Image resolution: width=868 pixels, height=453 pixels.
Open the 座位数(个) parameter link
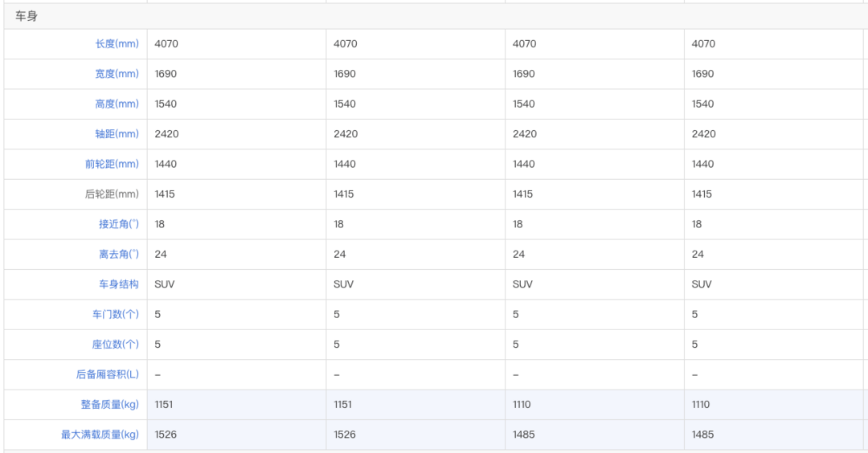point(116,344)
